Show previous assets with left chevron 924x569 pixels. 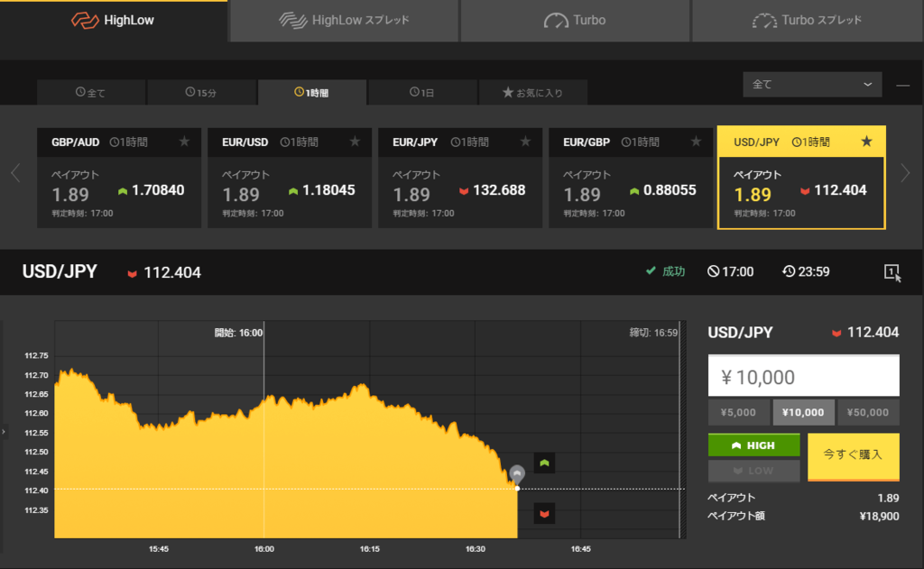pyautogui.click(x=16, y=172)
